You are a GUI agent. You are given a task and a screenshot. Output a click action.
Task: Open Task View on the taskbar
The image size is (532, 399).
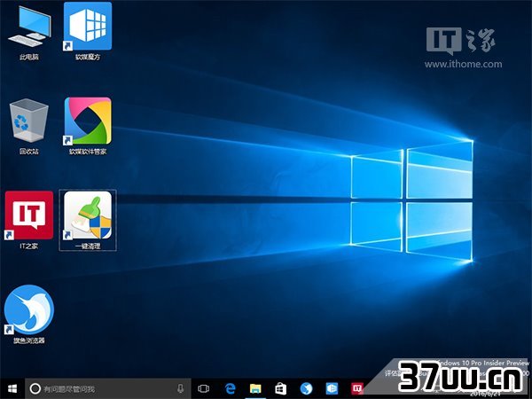pos(204,388)
